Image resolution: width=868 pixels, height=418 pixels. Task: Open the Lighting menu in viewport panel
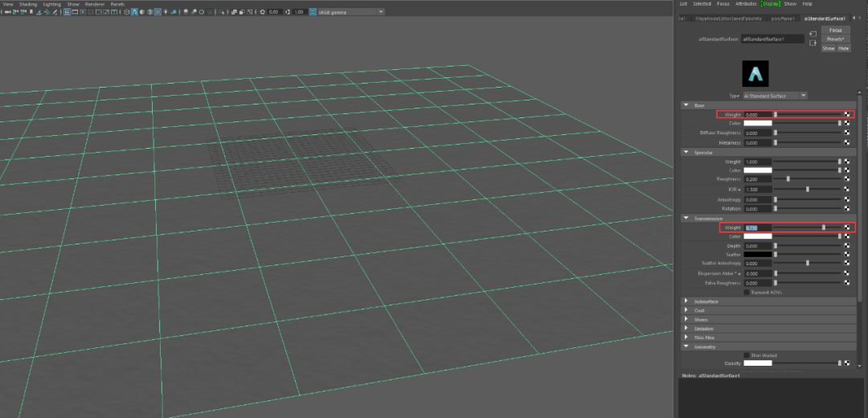[51, 3]
